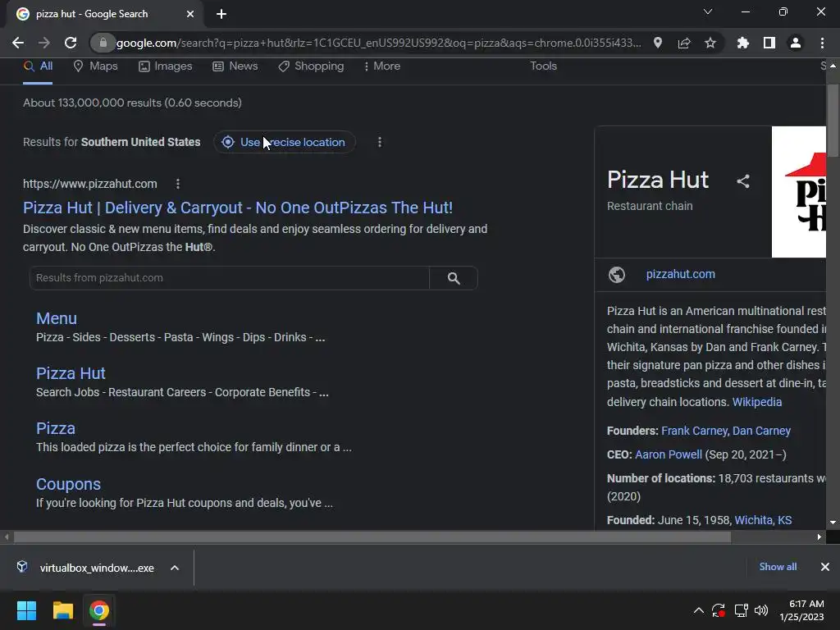
Task: Open the Aaron Powell CEO link
Action: [668, 454]
